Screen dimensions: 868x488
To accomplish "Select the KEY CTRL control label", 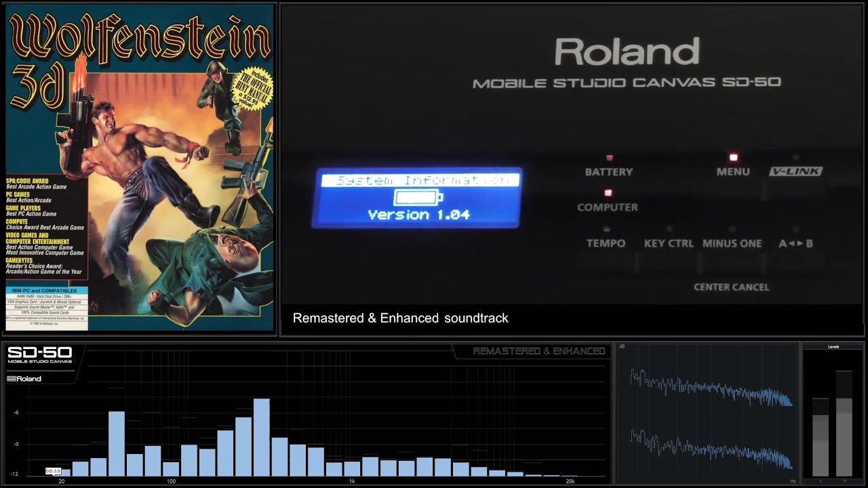I will pyautogui.click(x=669, y=243).
